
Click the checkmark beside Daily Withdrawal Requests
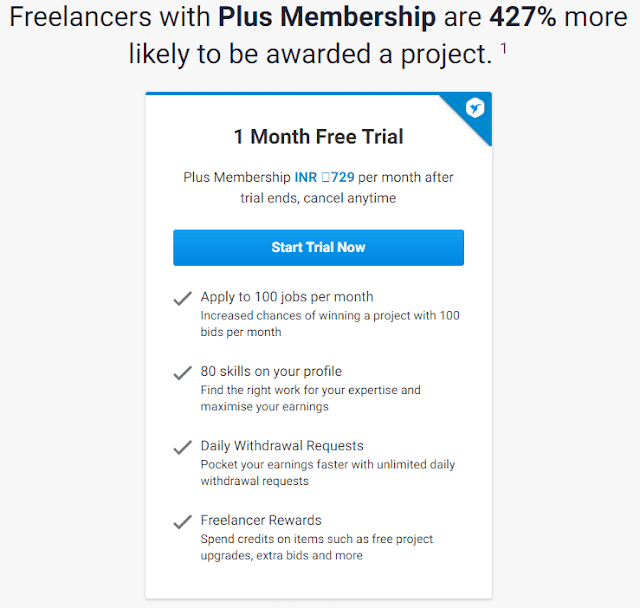pos(182,447)
